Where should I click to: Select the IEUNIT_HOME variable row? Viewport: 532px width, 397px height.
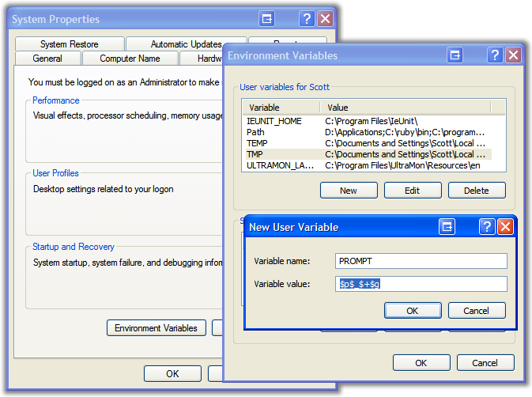[368, 121]
